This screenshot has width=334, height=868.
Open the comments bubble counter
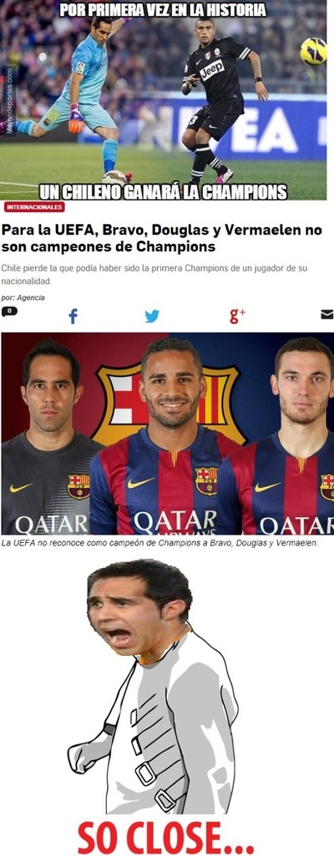coord(9,312)
